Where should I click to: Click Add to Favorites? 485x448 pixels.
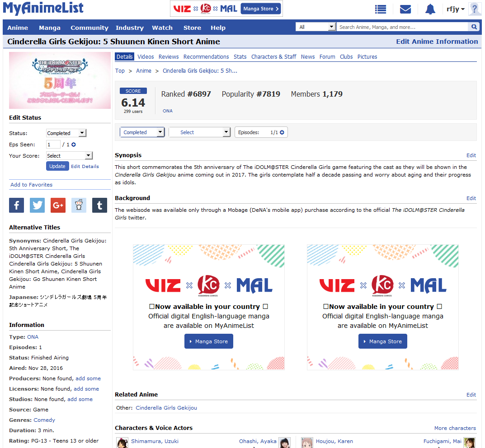[32, 185]
